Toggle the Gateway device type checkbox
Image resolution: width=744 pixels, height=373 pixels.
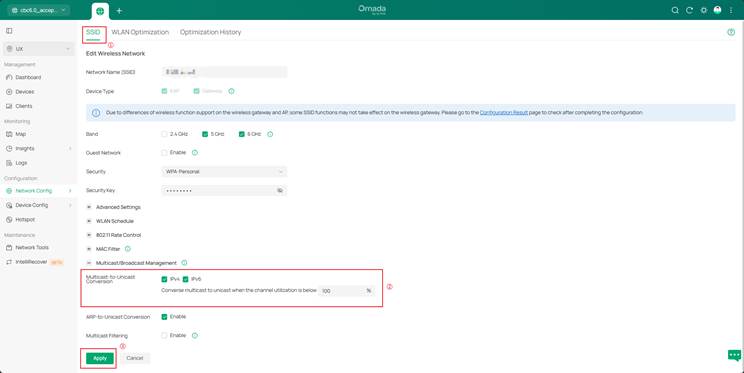[196, 91]
